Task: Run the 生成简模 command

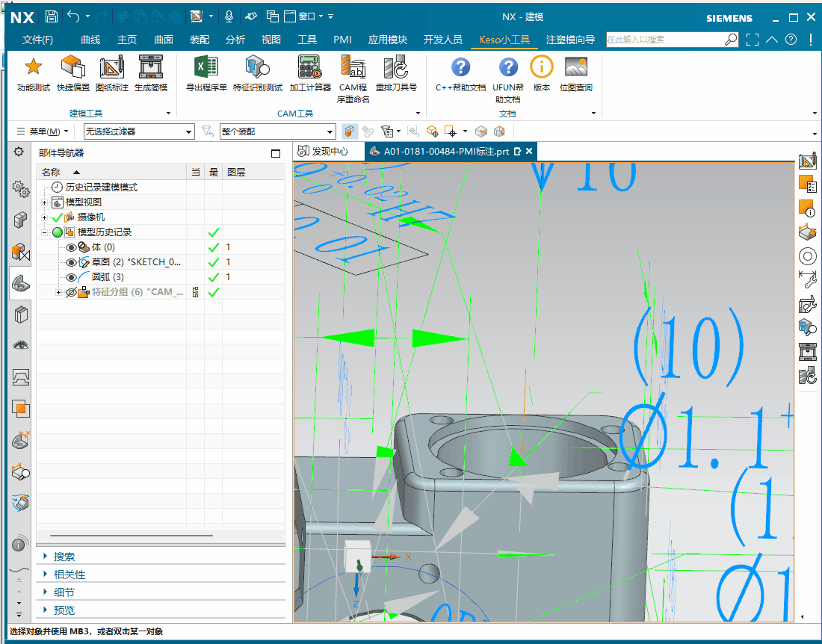Action: tap(151, 66)
